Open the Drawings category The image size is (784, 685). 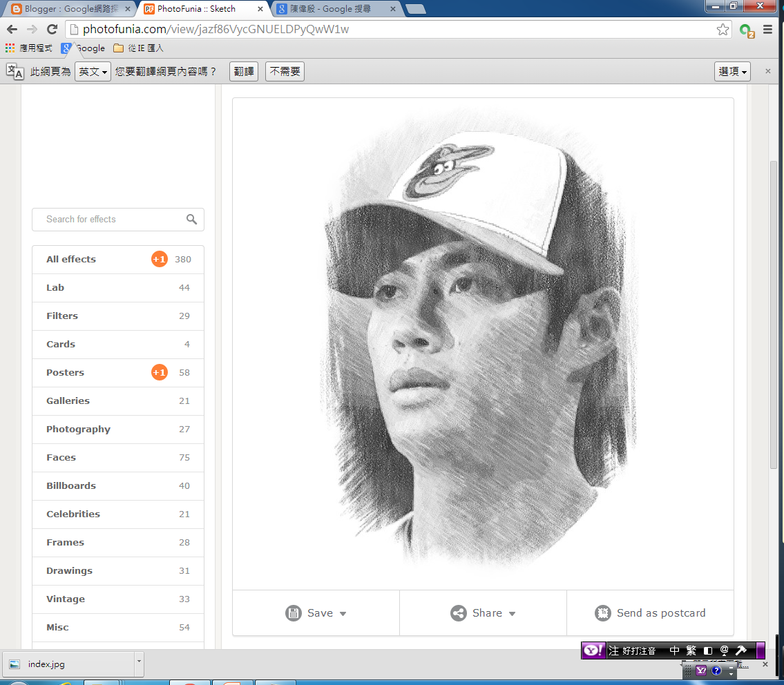tap(118, 571)
